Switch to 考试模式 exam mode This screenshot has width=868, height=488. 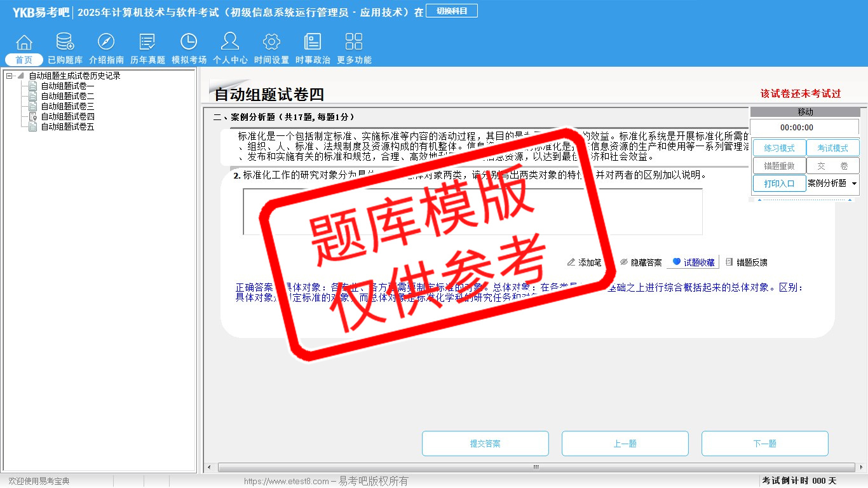(832, 148)
